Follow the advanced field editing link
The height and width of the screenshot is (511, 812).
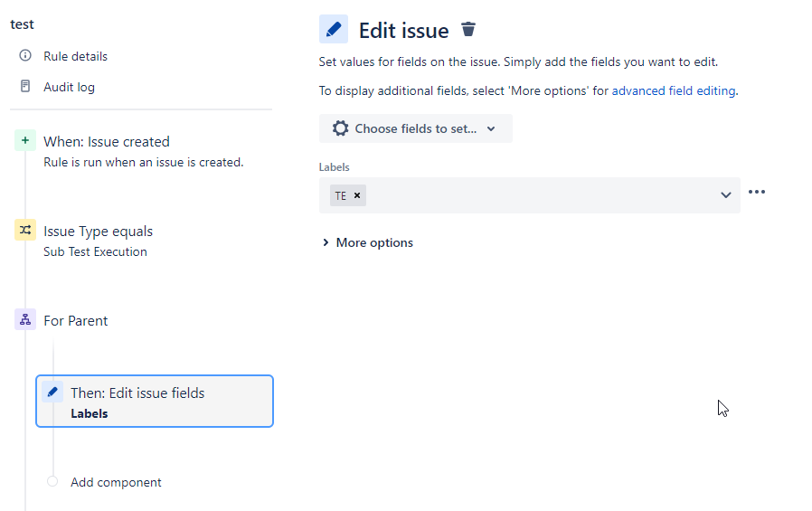[673, 90]
